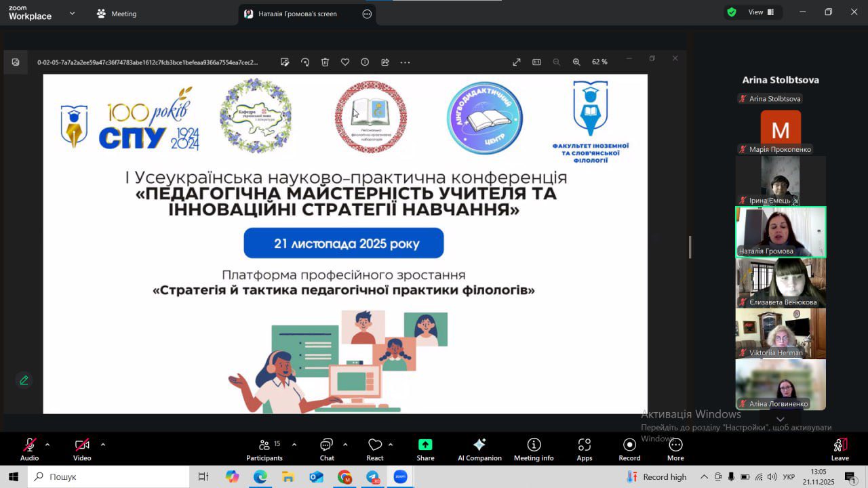Viewport: 868px width, 488px height.
Task: Expand video options arrow next to Video
Action: pyautogui.click(x=103, y=445)
